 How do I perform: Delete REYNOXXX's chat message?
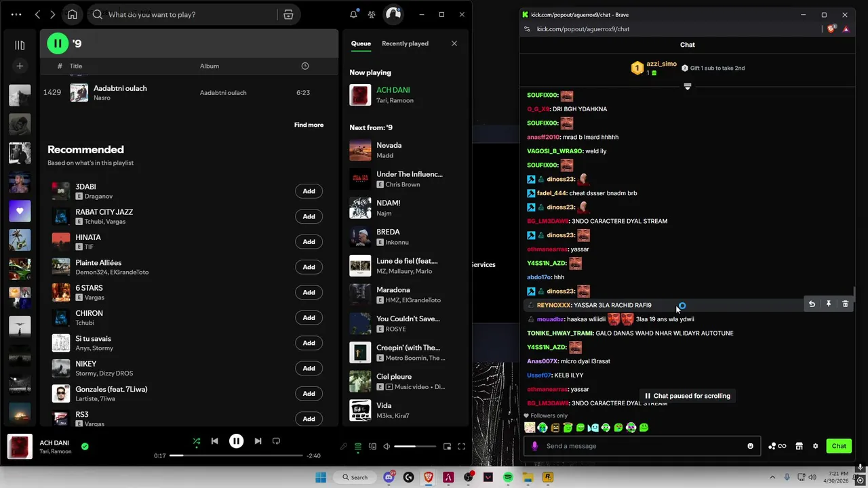[845, 304]
